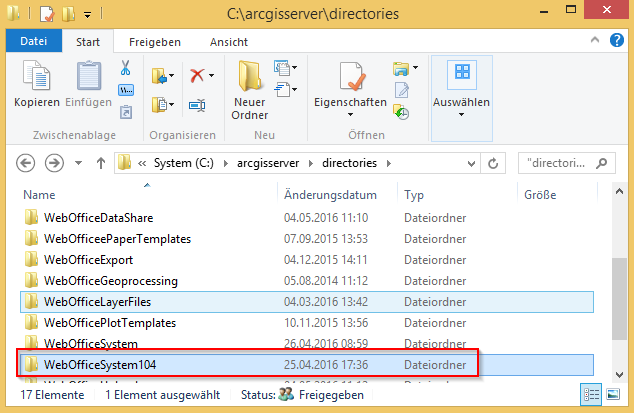Click the red X delete icon
Screen dimensions: 634x413
tap(197, 75)
